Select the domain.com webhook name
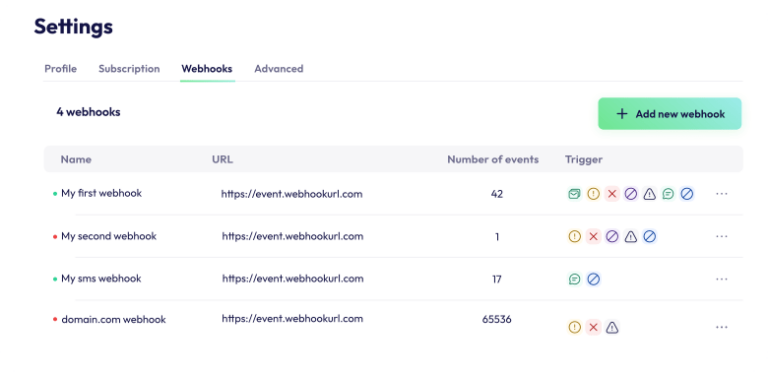The height and width of the screenshot is (372, 768). tap(114, 320)
